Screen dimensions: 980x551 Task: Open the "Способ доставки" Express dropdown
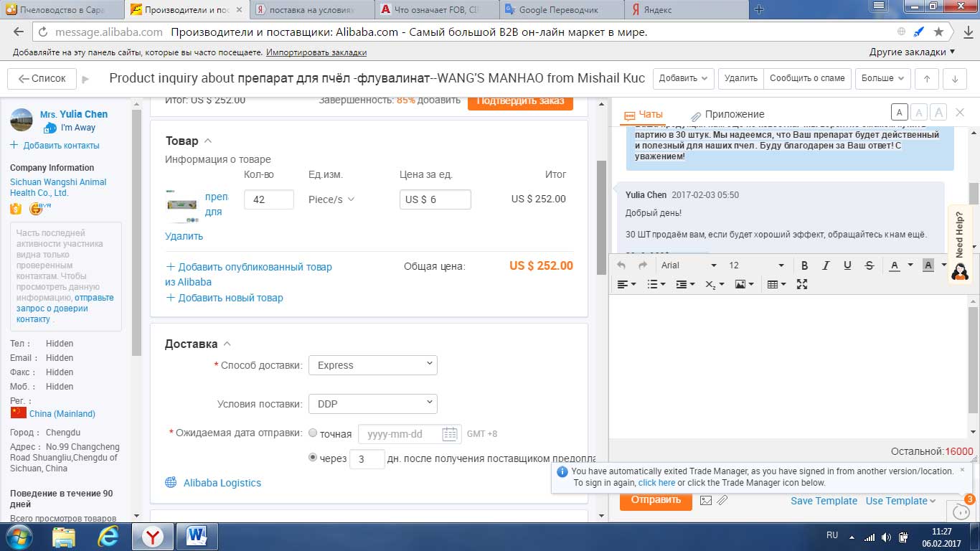click(x=372, y=365)
